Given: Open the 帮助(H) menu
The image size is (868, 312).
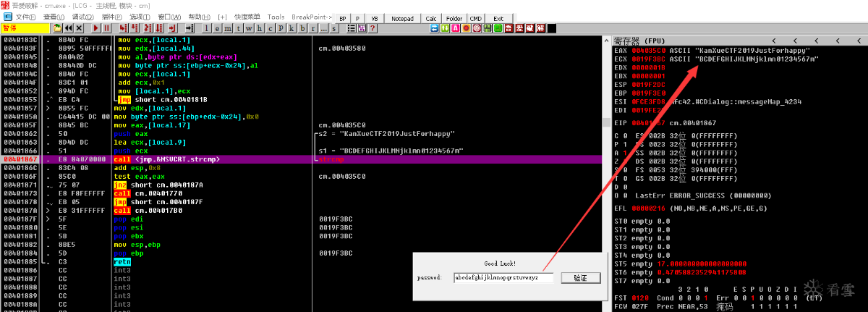Looking at the screenshot, I should coord(200,17).
